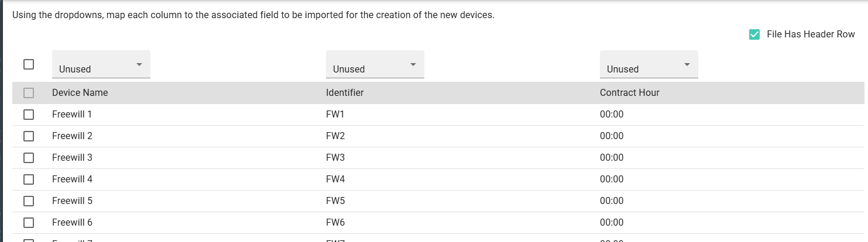Toggle the File Has Header Row checkbox
Image resolution: width=868 pixels, height=242 pixels.
click(754, 34)
